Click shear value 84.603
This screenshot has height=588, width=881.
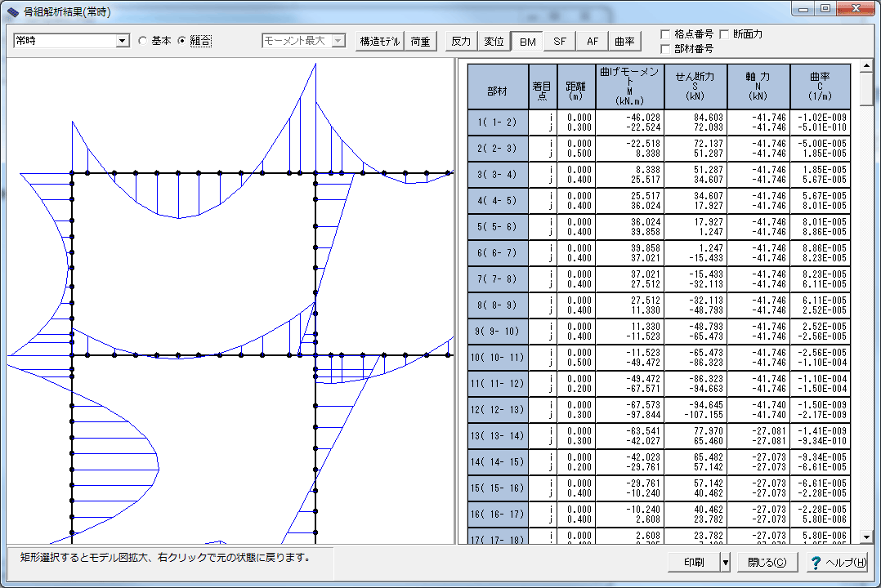point(709,118)
